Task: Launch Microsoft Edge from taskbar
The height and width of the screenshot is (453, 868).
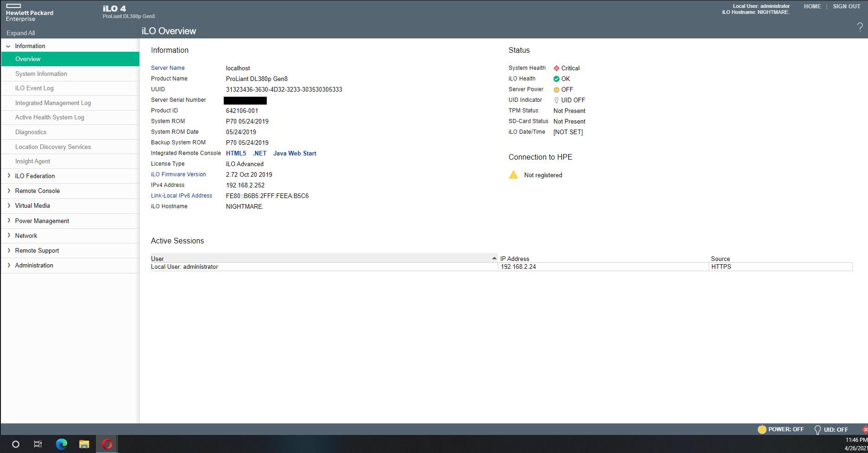Action: point(61,444)
